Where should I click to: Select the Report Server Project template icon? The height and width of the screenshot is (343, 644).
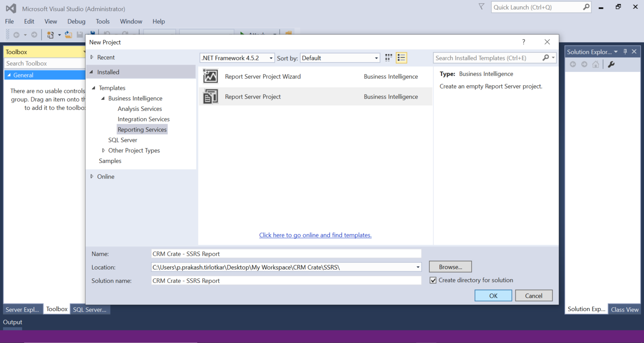point(210,97)
